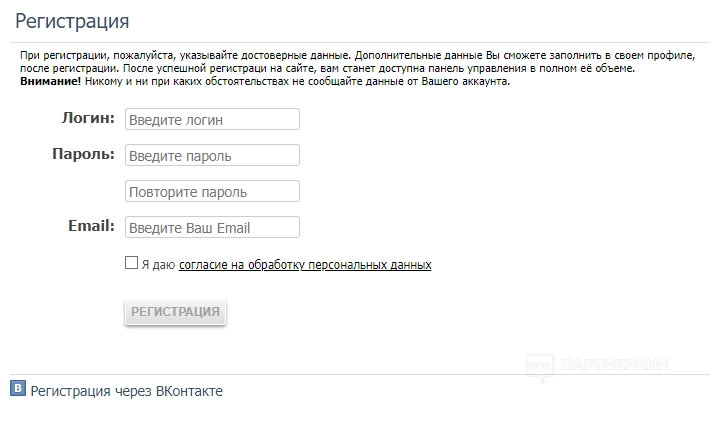Click the Partnerkin watermark chat icon
The image size is (719, 435).
click(540, 367)
